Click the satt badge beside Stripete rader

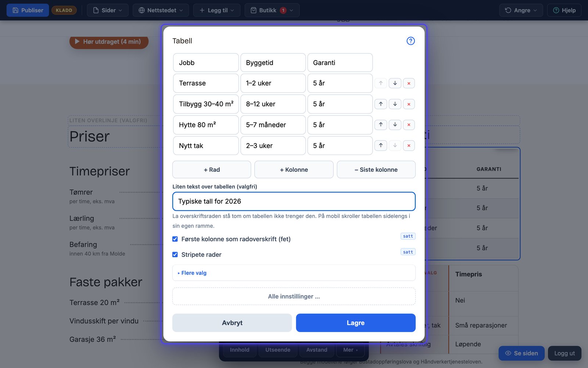point(408,252)
